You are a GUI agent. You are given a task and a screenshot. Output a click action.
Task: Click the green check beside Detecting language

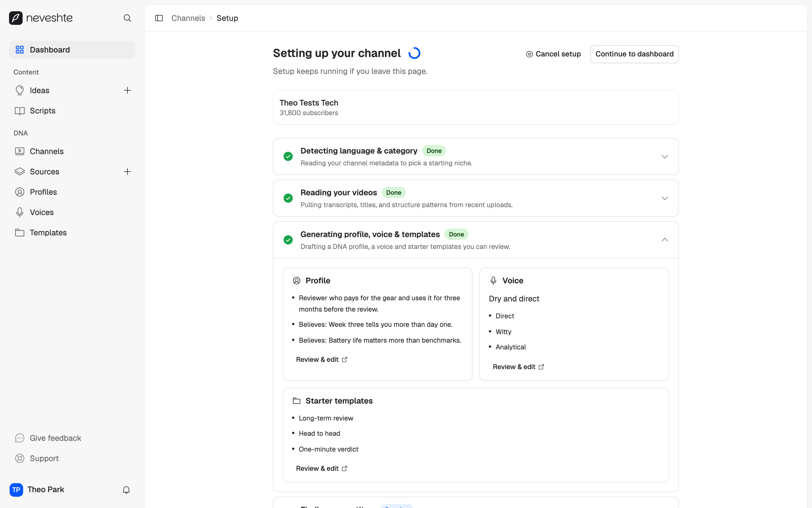(x=288, y=156)
